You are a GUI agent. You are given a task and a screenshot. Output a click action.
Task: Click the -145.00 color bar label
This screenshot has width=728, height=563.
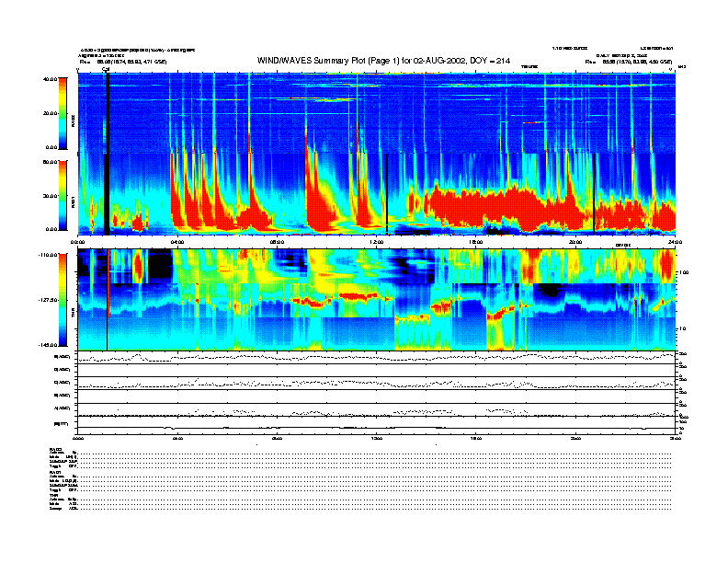pos(48,345)
